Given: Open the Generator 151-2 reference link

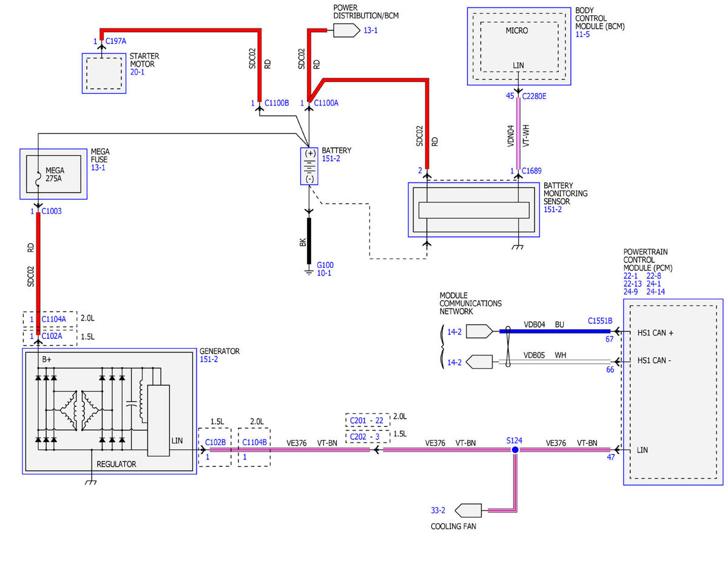Looking at the screenshot, I should (209, 359).
